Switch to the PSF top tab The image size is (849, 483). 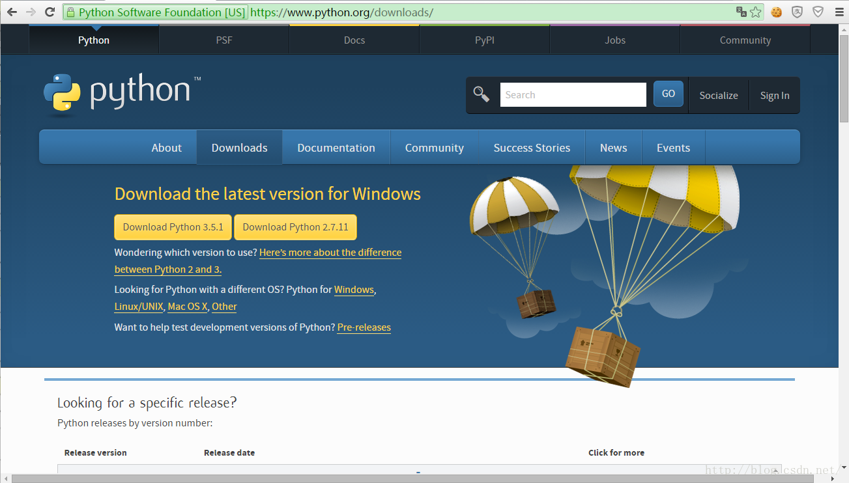click(224, 40)
